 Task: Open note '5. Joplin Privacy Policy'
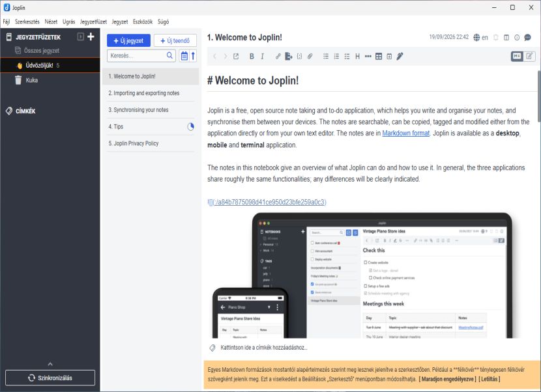tap(151, 143)
